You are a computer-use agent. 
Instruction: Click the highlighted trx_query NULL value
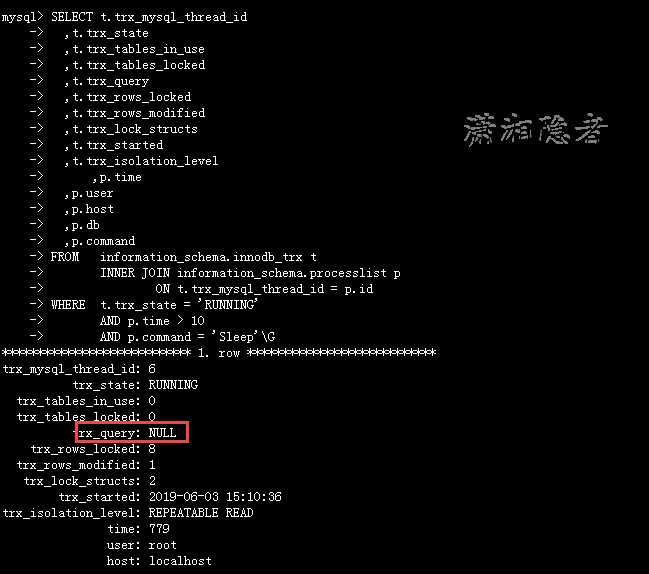(162, 433)
